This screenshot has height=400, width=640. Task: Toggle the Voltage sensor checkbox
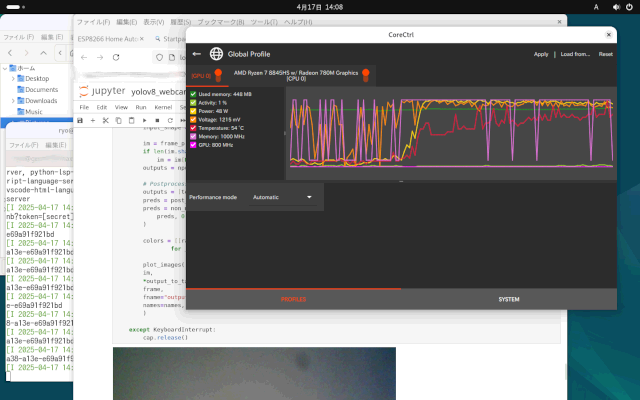click(193, 120)
